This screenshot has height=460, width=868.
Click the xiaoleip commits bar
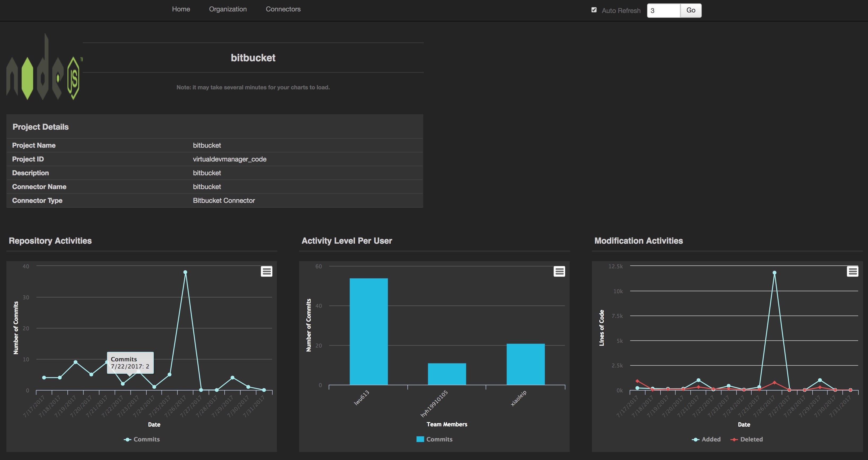pos(526,364)
